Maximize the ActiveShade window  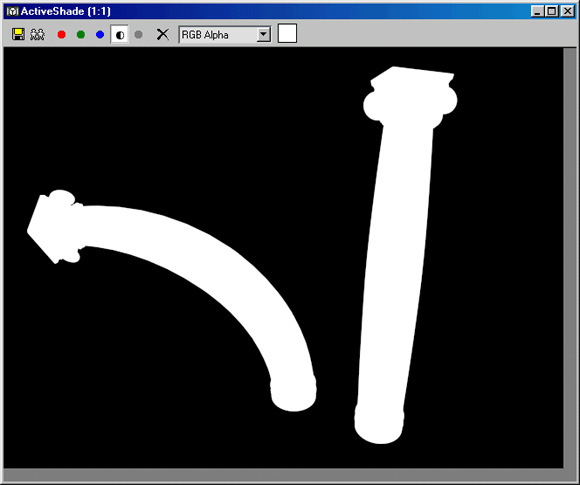(551, 11)
